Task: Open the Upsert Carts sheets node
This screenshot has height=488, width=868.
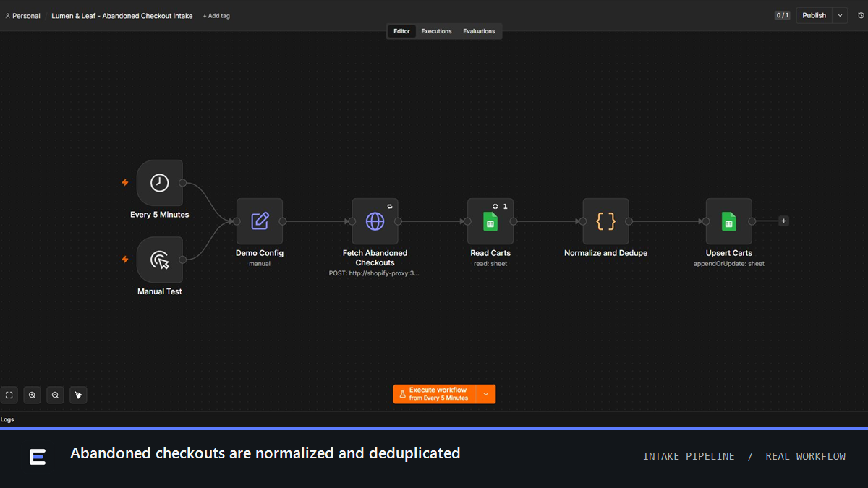Action: tap(728, 221)
